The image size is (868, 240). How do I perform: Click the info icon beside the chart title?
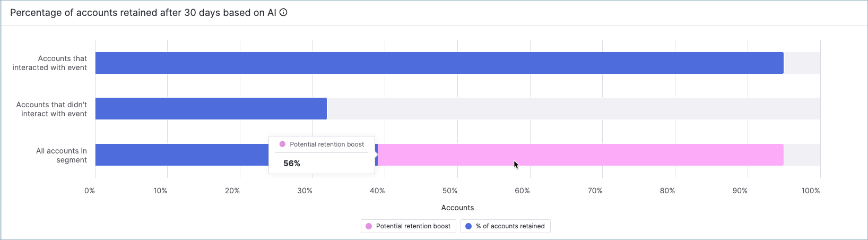(283, 13)
